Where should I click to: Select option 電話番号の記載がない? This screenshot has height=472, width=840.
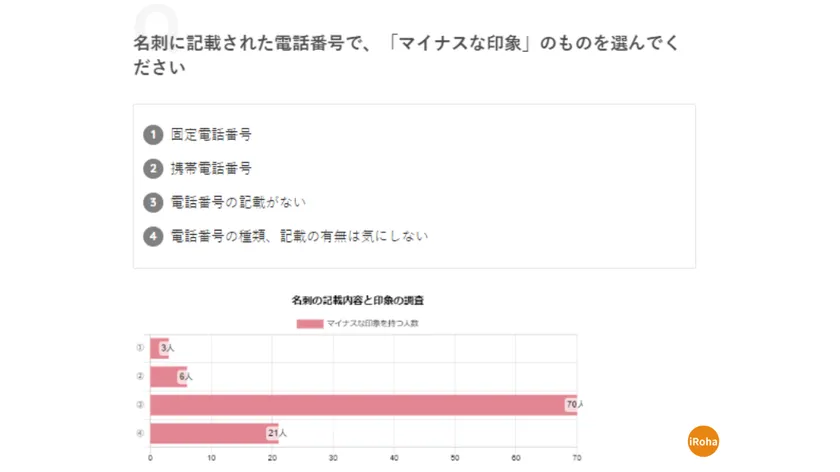point(238,202)
